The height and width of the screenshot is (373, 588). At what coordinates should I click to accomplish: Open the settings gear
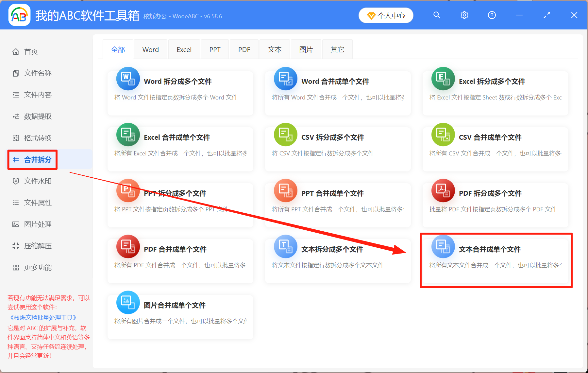coord(464,15)
